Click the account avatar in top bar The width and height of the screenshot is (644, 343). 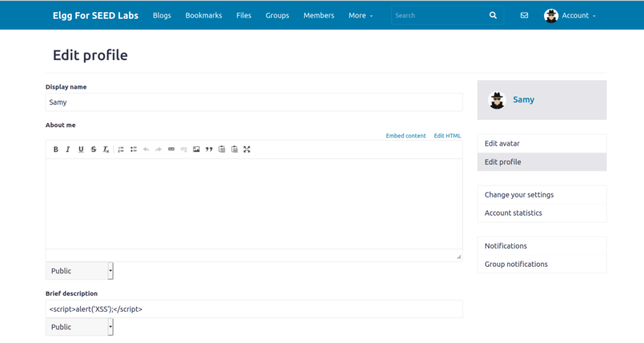pos(551,16)
